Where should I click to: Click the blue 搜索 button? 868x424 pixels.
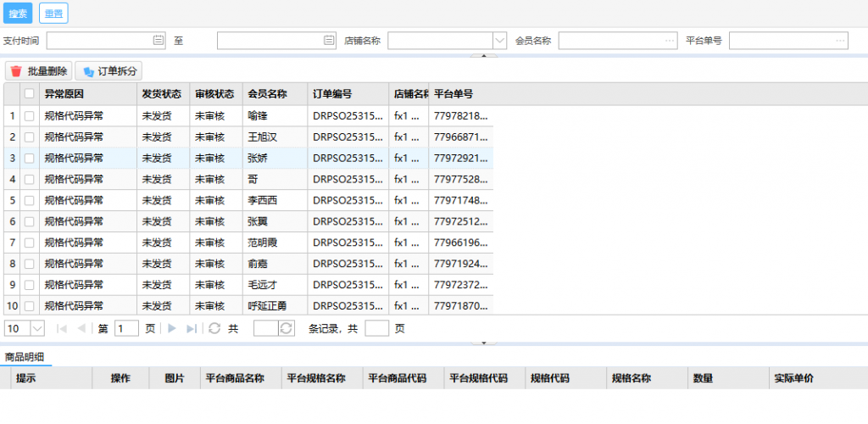(17, 14)
